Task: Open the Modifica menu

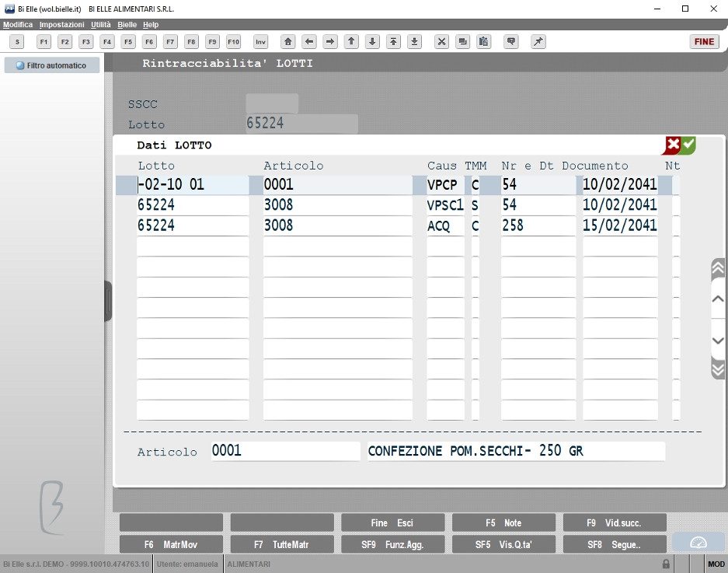Action: tap(18, 25)
